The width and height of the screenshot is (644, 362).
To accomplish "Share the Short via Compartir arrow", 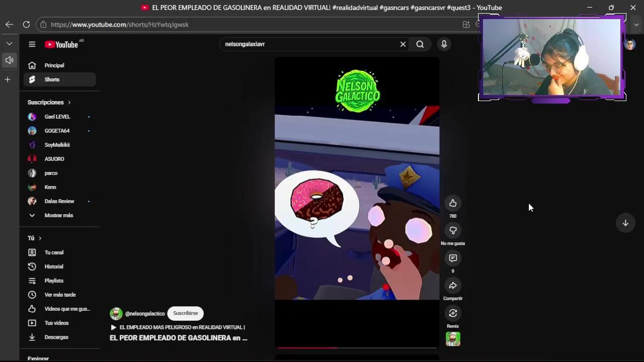I will click(x=453, y=286).
